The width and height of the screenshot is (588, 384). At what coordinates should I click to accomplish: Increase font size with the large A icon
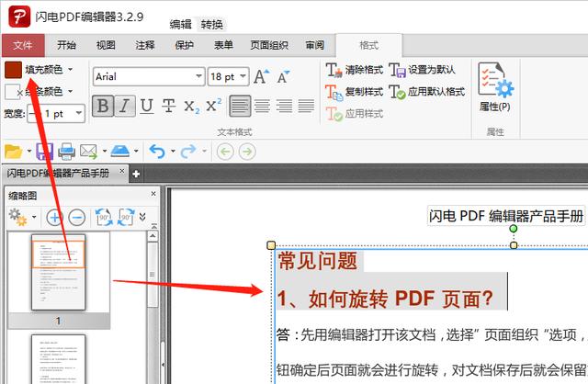pos(261,77)
